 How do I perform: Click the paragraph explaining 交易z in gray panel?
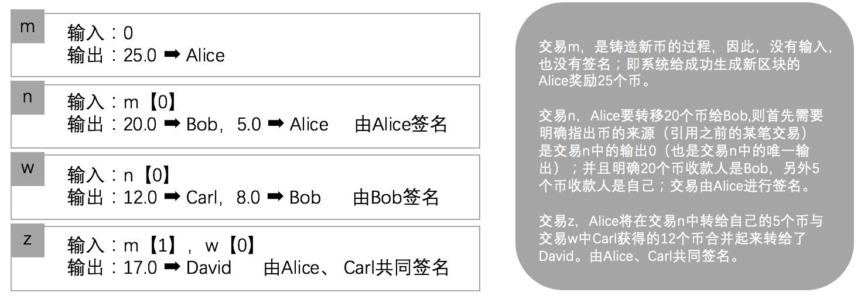pyautogui.click(x=681, y=239)
